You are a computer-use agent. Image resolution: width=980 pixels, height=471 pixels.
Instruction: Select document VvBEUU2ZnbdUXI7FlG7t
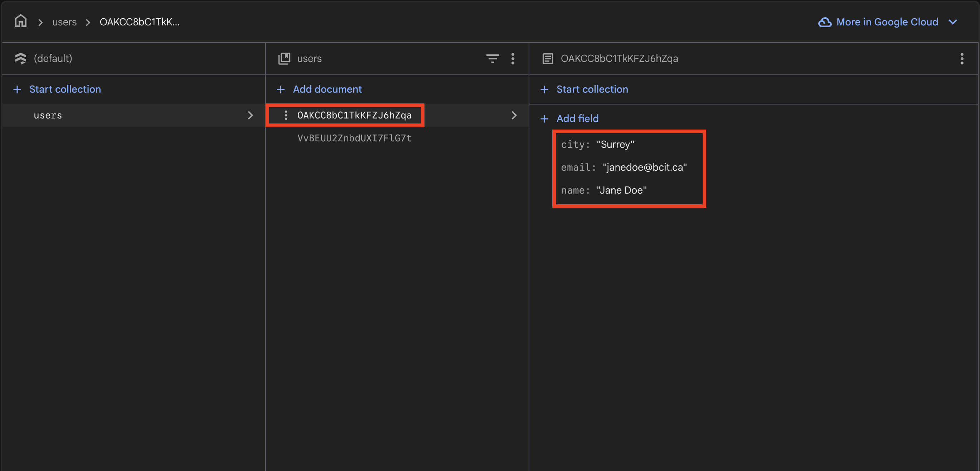point(354,138)
